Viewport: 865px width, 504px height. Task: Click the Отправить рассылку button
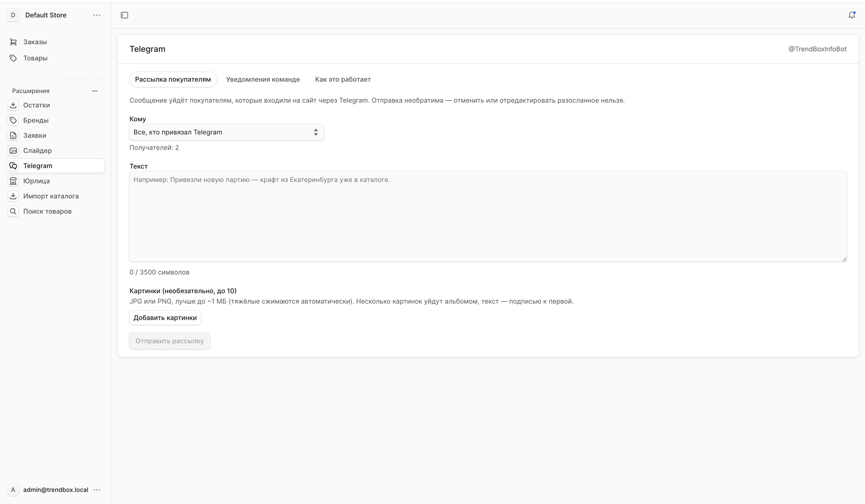pos(169,341)
